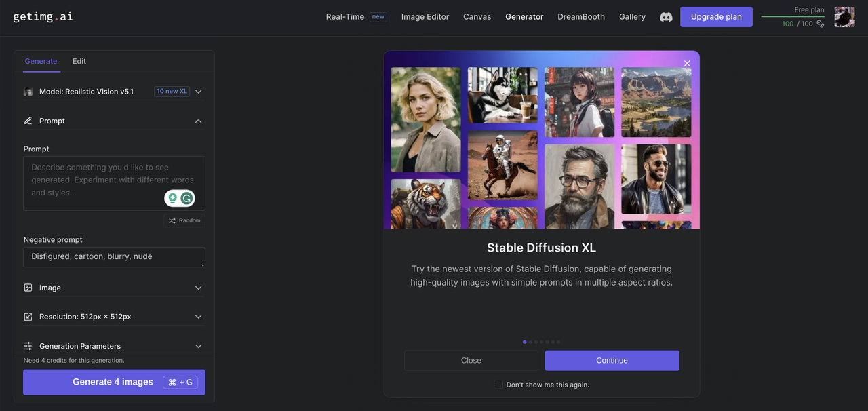The image size is (868, 411).
Task: Click the credits usage progress bar
Action: [793, 16]
